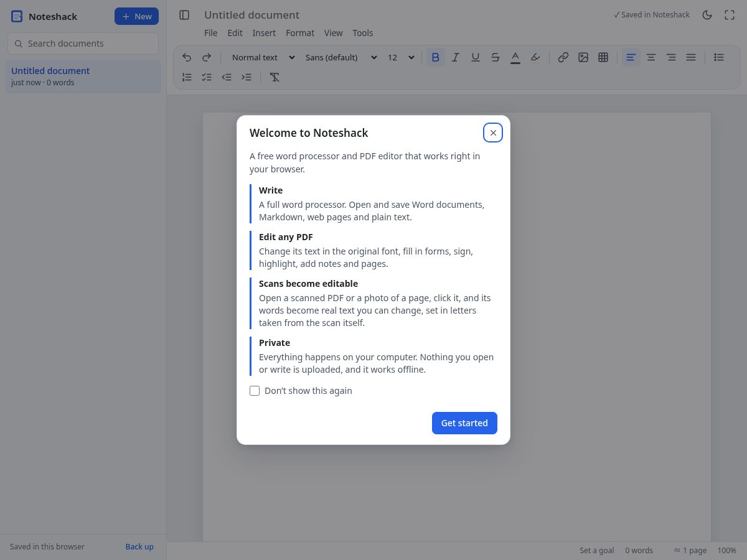Screen dimensions: 747x560
Task: Justify text alignment
Action: click(x=691, y=57)
